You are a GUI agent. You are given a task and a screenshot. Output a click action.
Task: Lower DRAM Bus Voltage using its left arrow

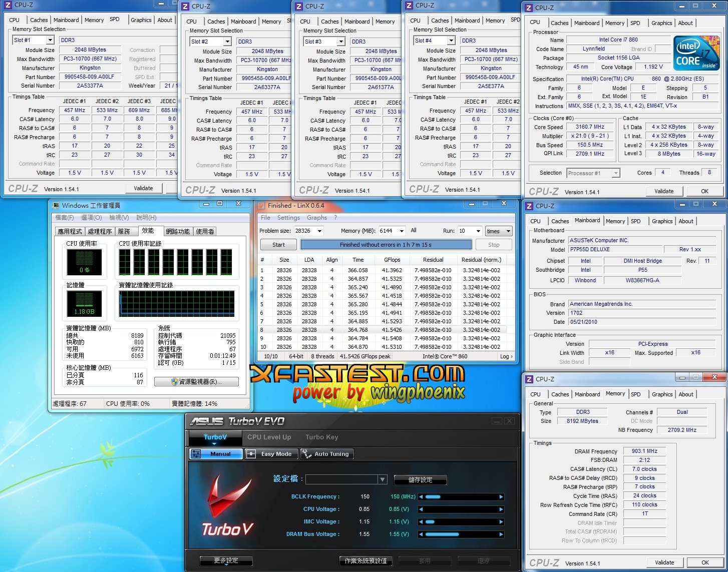pyautogui.click(x=421, y=534)
